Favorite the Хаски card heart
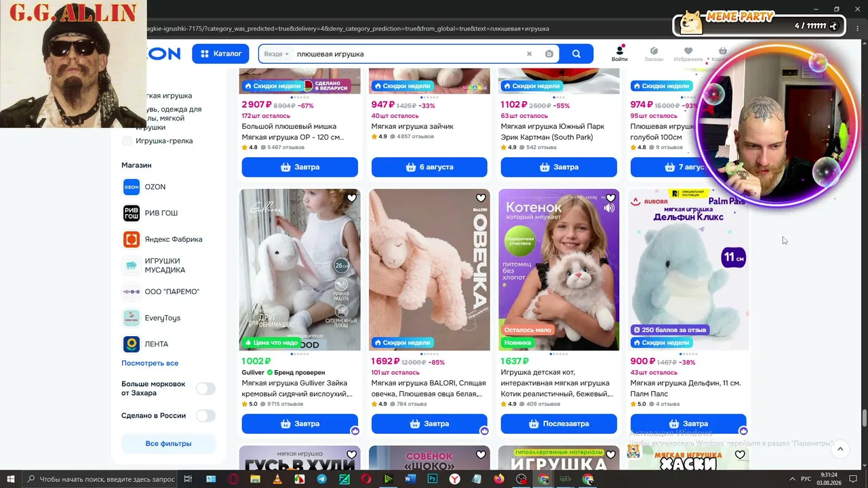Viewport: 868px width, 488px height. pos(740,455)
